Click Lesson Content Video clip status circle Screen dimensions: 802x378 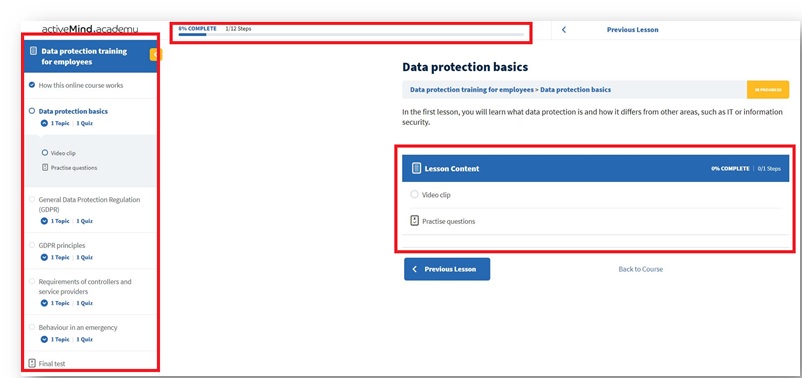[x=414, y=194]
